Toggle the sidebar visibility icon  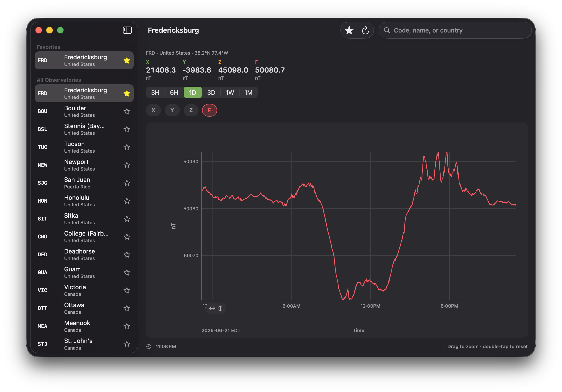point(127,30)
